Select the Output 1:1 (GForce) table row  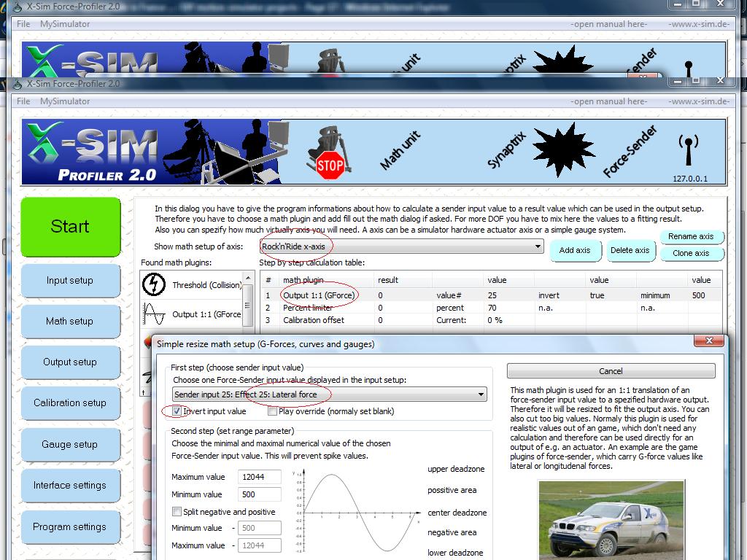(491, 295)
